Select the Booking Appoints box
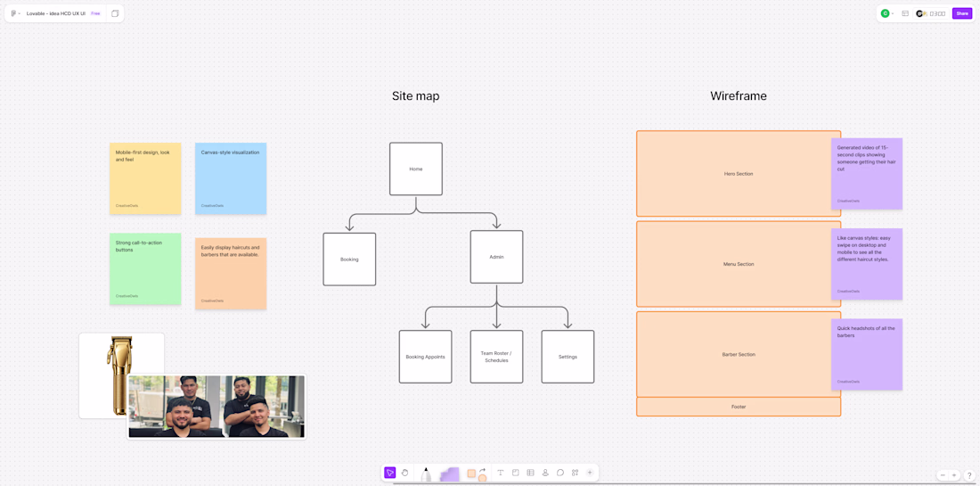The image size is (980, 486). pyautogui.click(x=425, y=357)
